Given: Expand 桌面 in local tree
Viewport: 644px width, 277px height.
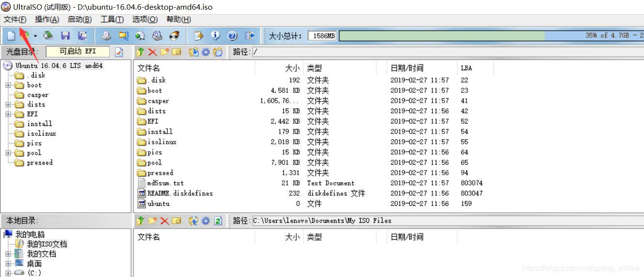Looking at the screenshot, I should (x=8, y=263).
